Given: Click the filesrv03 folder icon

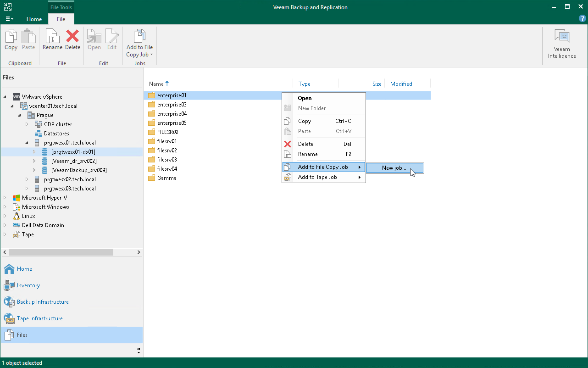Looking at the screenshot, I should tap(152, 160).
